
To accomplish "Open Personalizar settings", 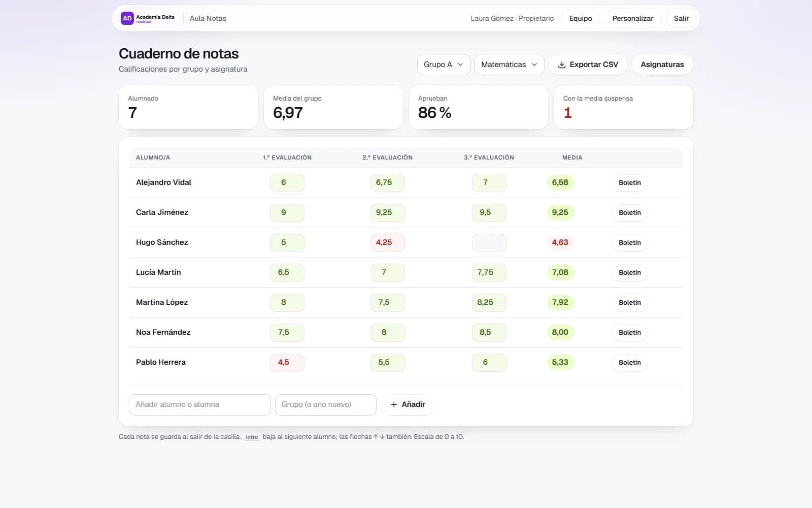I will 632,18.
